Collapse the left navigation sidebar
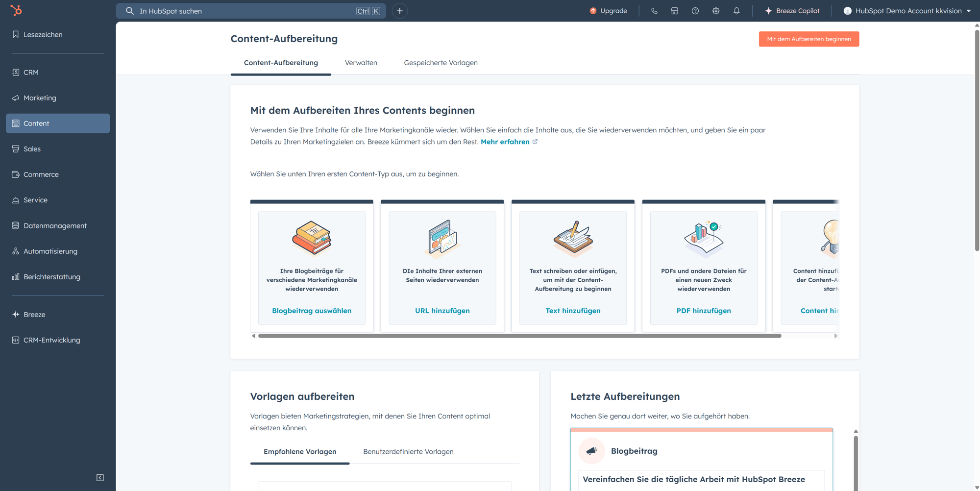The image size is (980, 491). (100, 477)
